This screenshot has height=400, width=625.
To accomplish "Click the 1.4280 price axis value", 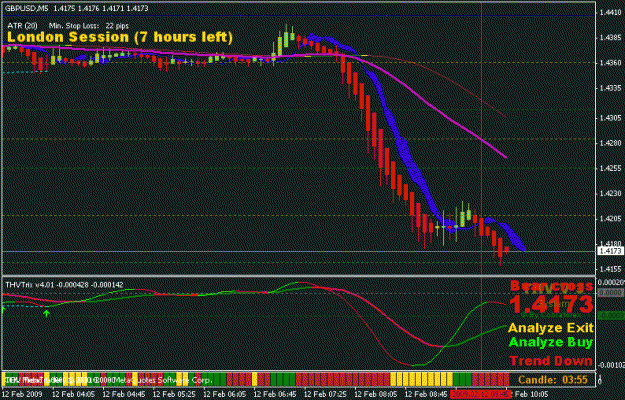I will pyautogui.click(x=610, y=143).
